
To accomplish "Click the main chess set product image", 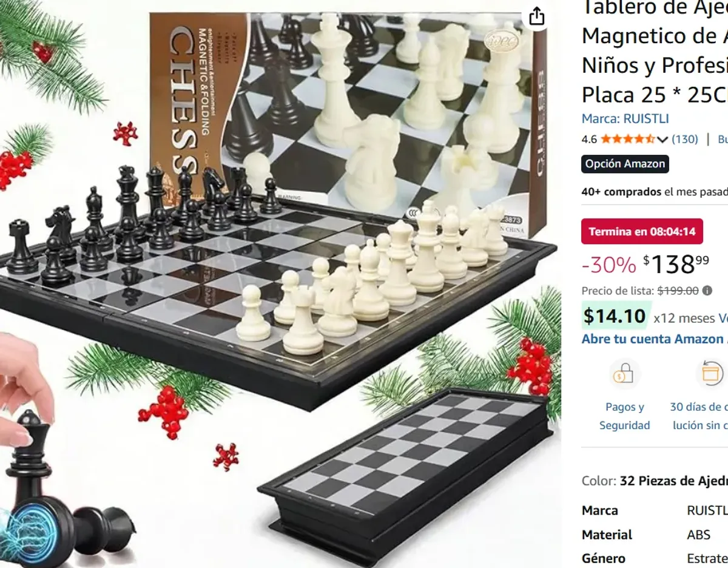I will pos(280,284).
